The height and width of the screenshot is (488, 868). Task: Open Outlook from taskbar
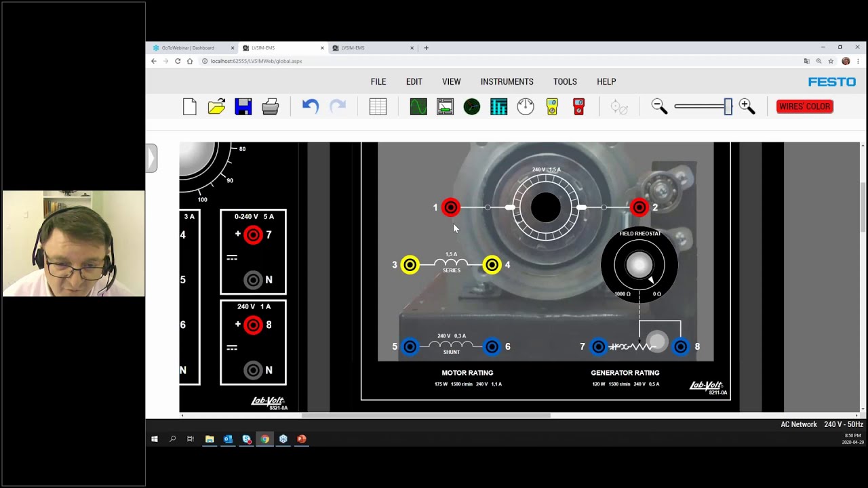point(228,439)
